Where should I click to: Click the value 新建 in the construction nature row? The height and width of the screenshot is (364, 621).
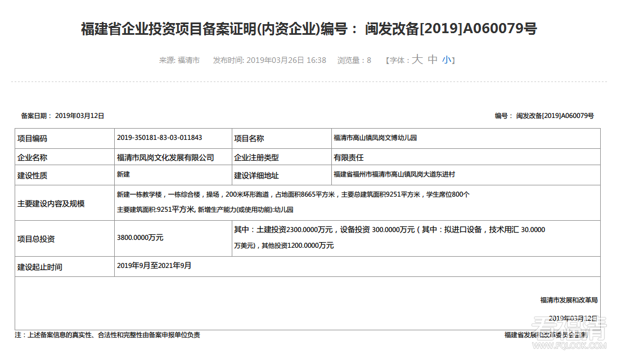tap(123, 174)
